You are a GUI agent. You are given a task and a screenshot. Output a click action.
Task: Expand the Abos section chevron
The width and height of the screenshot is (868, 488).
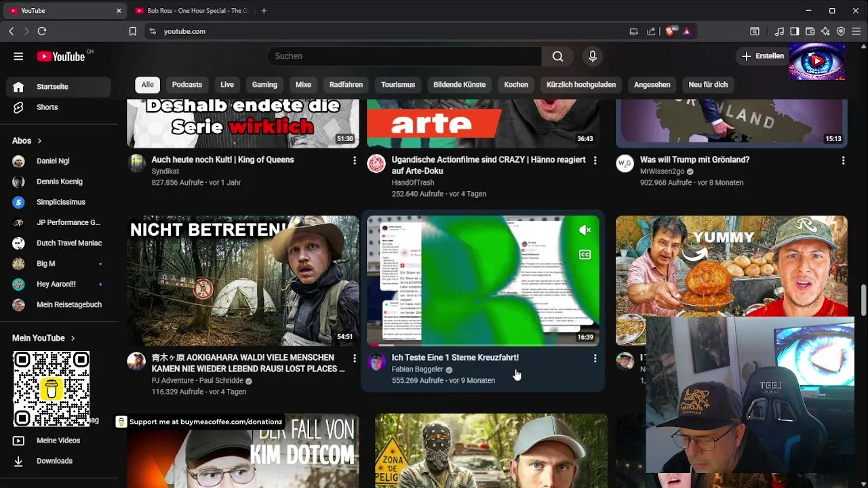click(x=39, y=141)
